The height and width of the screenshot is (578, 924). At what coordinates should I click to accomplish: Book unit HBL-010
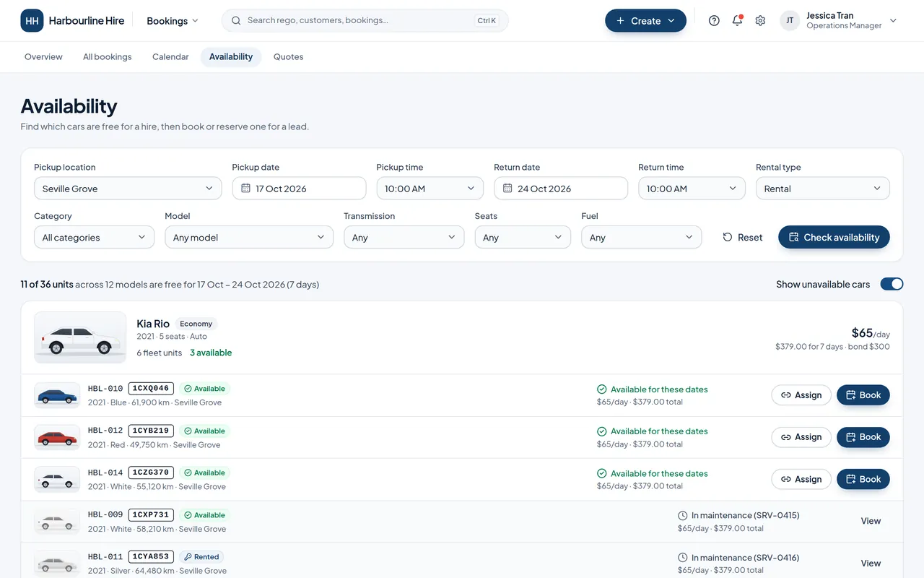coord(863,395)
